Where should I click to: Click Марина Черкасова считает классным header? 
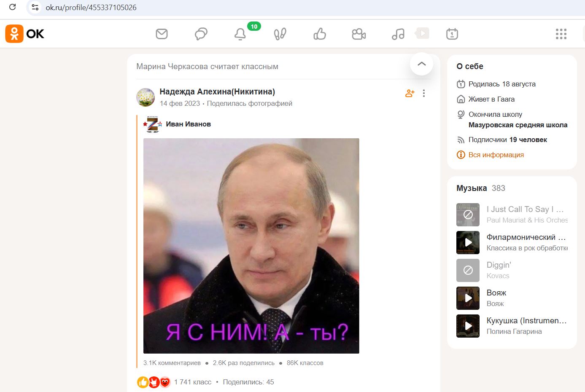207,67
